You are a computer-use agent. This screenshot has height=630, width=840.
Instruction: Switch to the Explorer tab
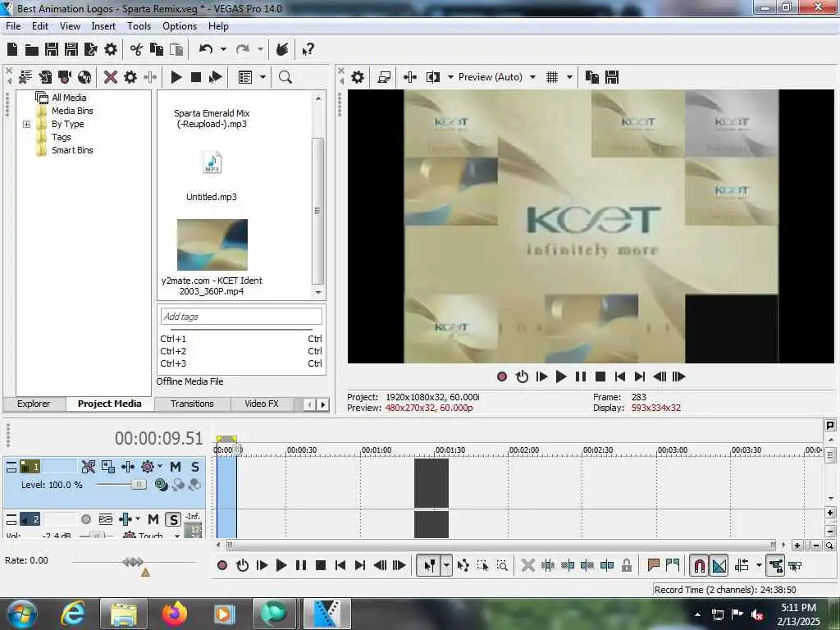[33, 404]
